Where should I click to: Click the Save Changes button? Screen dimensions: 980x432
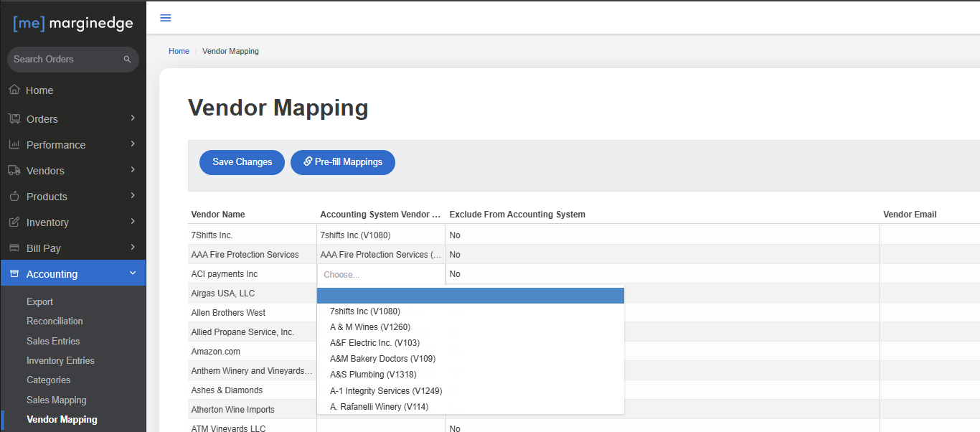(x=242, y=162)
